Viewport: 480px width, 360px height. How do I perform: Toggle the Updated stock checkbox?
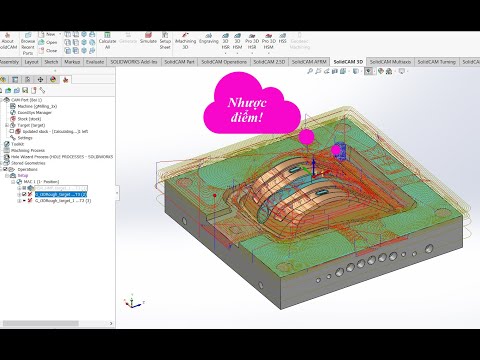point(12,131)
